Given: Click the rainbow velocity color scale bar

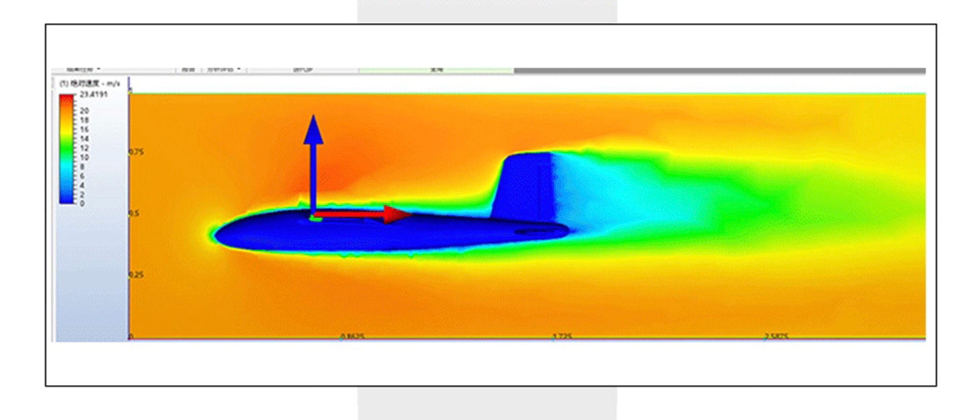Looking at the screenshot, I should click(66, 149).
